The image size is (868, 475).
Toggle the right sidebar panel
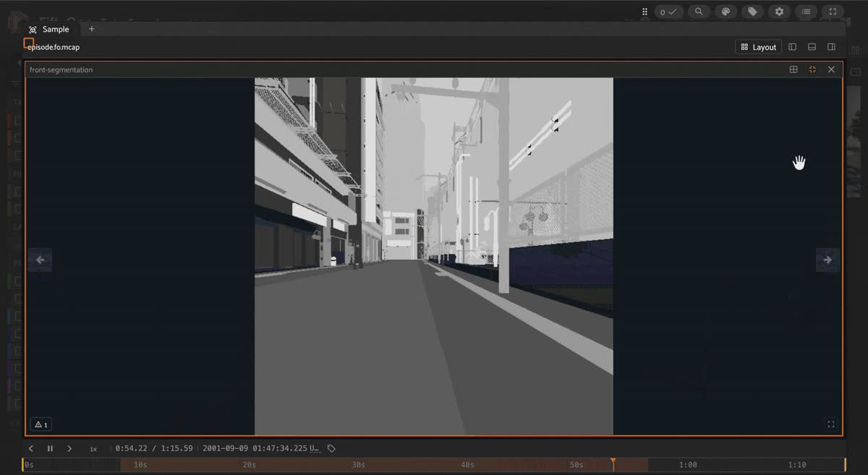832,47
